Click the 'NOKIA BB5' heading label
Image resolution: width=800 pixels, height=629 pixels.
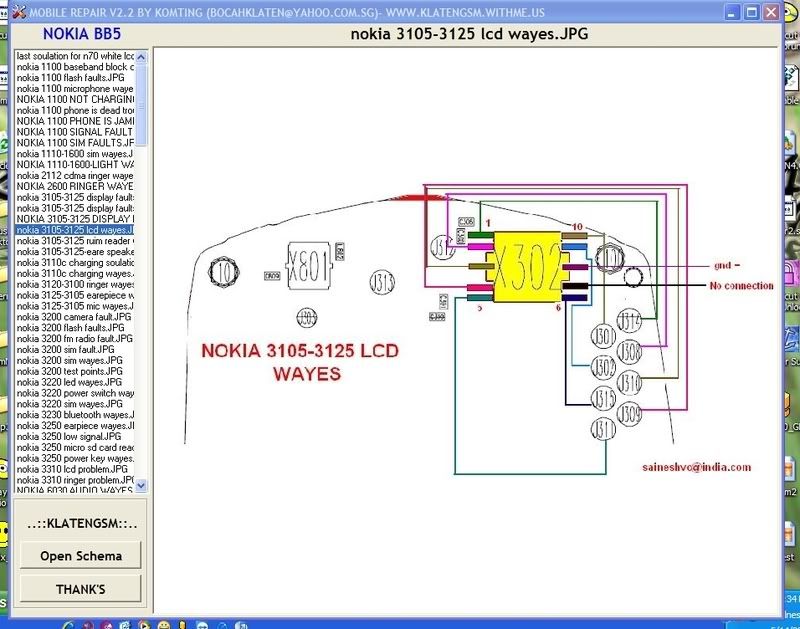pos(82,34)
